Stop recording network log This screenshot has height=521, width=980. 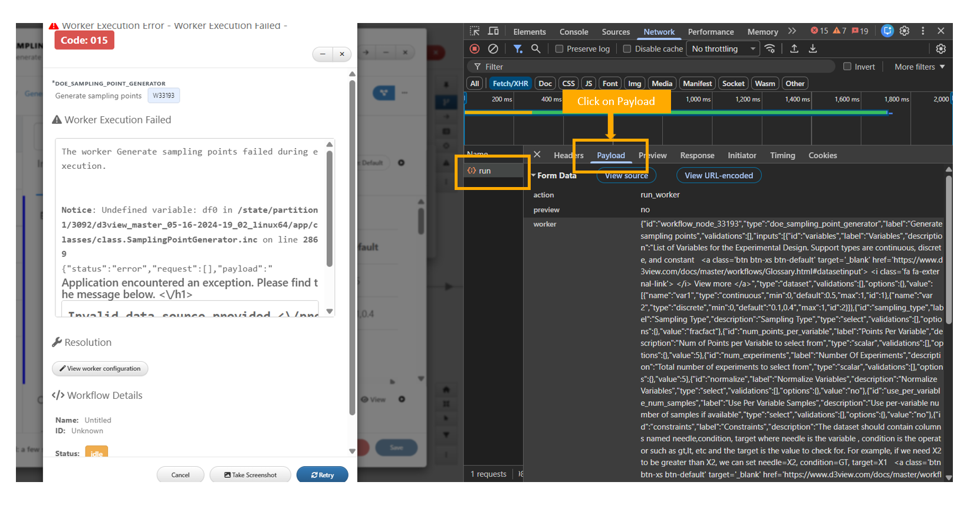coord(475,49)
